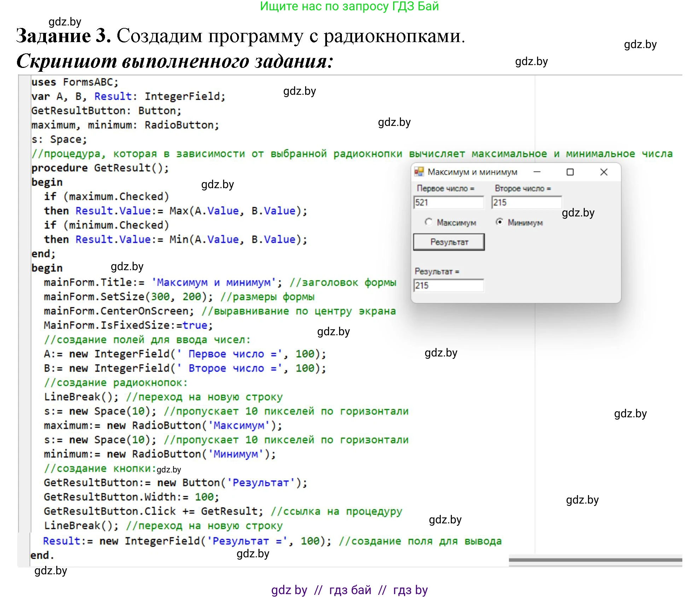Click the гдз by text at bottom right
Screen dimensions: 700x598
pos(410,590)
